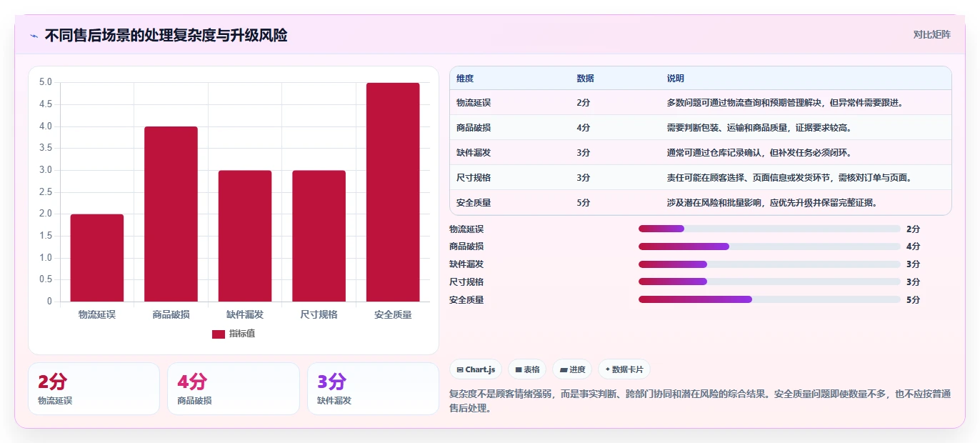
Task: Click the 缺件漏发 bar in chart
Action: pos(245,236)
